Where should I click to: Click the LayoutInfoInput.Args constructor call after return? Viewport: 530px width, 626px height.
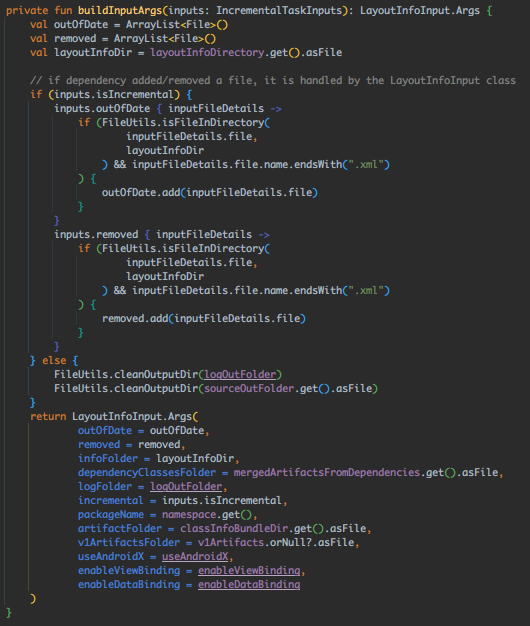click(135, 416)
